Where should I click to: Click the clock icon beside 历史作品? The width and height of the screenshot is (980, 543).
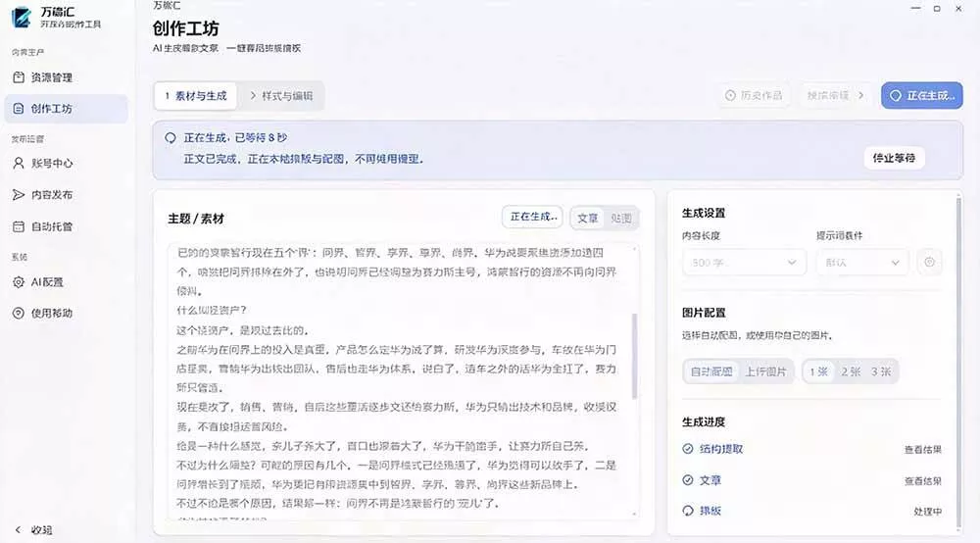point(730,96)
